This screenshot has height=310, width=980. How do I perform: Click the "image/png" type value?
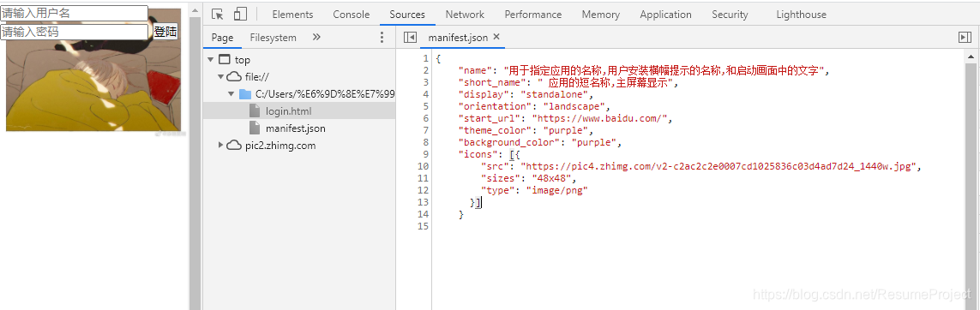pos(556,189)
